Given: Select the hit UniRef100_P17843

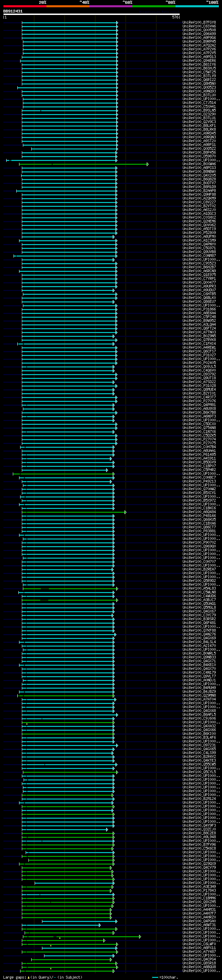Looking at the screenshot, I should [x=199, y=890].
